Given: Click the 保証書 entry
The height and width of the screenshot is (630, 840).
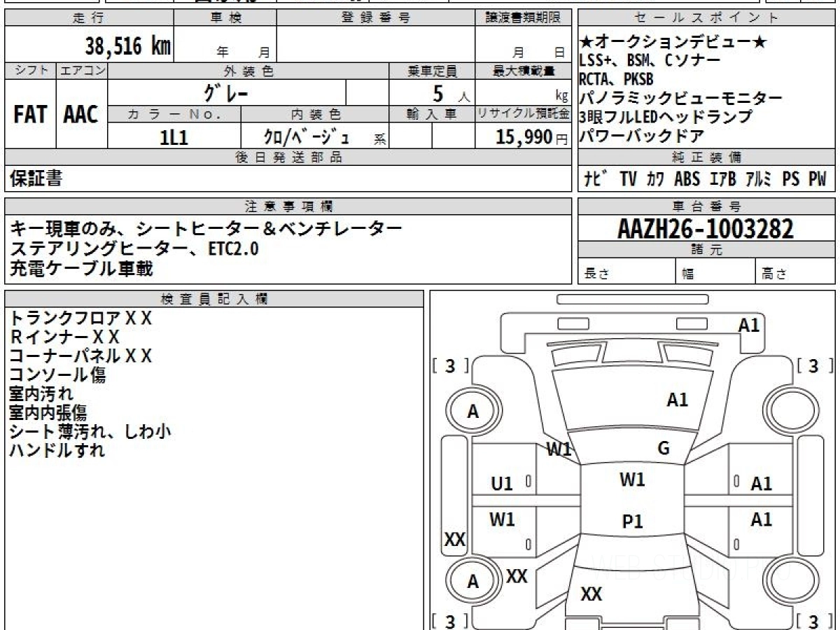Looking at the screenshot, I should point(36,178).
